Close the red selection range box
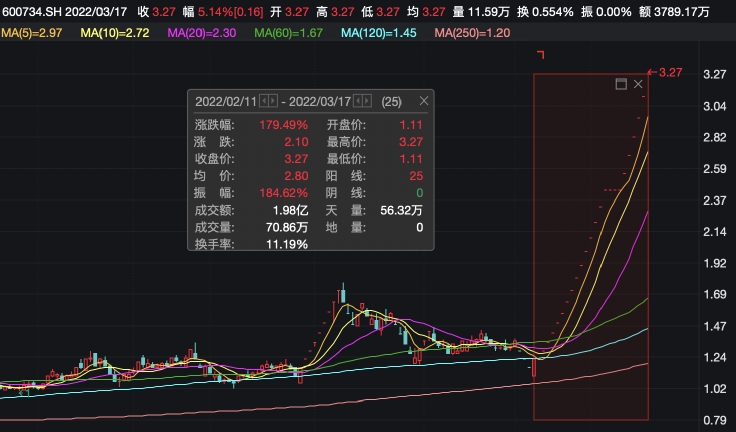Image resolution: width=736 pixels, height=432 pixels. (x=638, y=84)
